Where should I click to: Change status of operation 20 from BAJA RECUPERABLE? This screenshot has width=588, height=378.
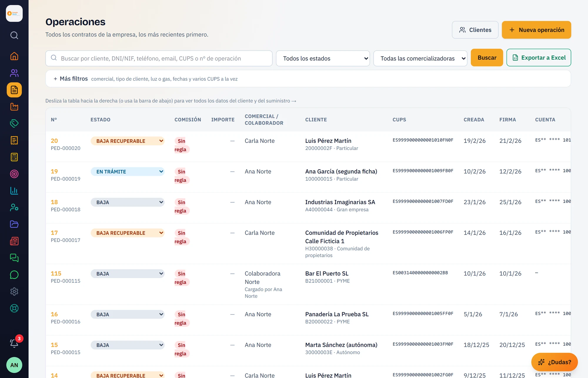pyautogui.click(x=127, y=141)
